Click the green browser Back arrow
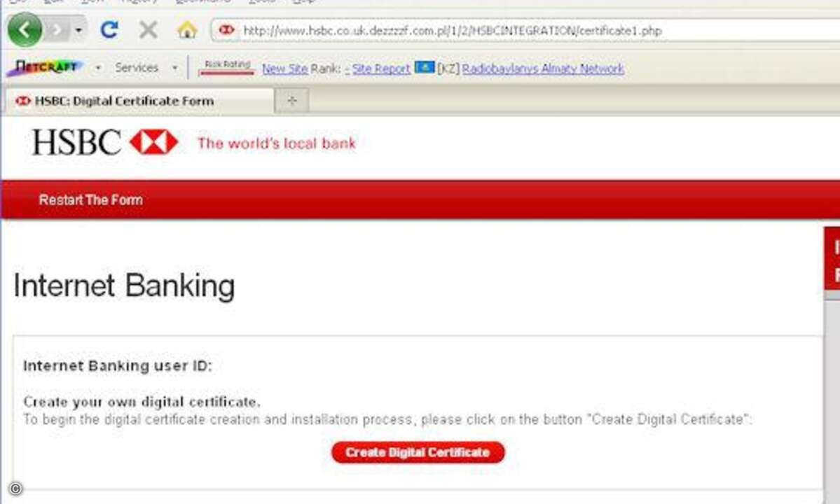This screenshot has width=840, height=504. (x=25, y=30)
